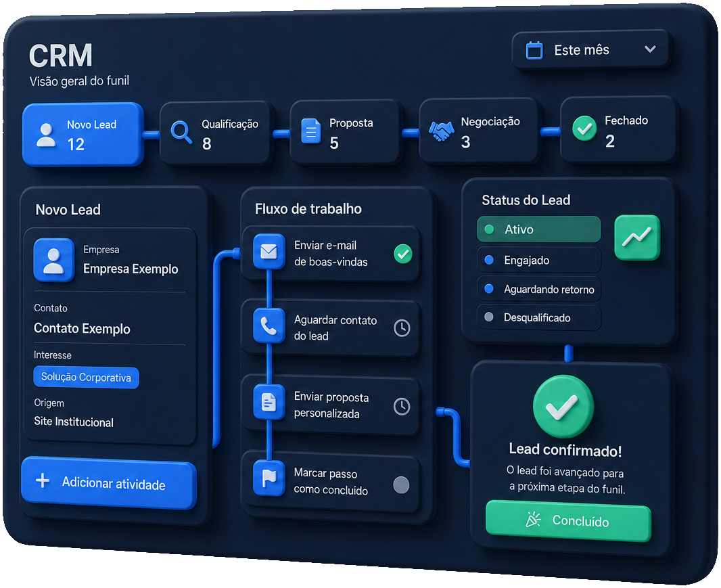Open the Este mês period dropdown
The image size is (721, 588).
591,49
